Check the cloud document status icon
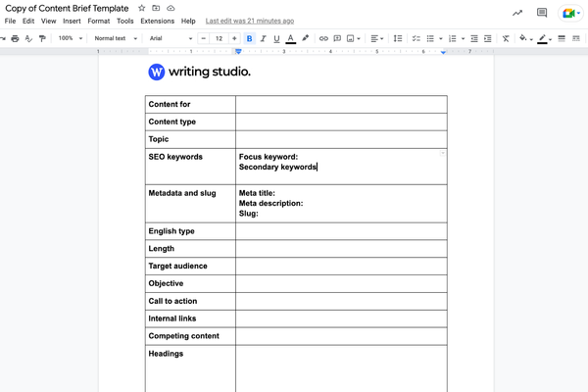588x392 pixels. (171, 8)
